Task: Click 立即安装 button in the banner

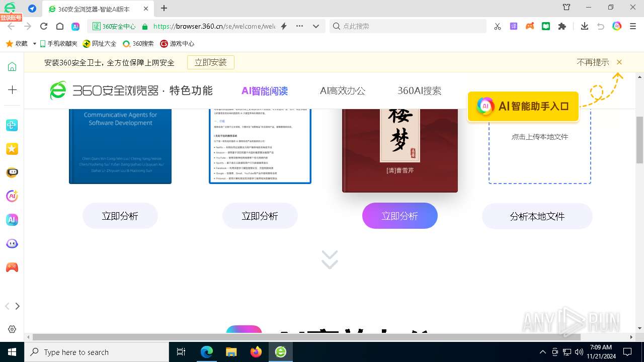Action: click(x=211, y=62)
